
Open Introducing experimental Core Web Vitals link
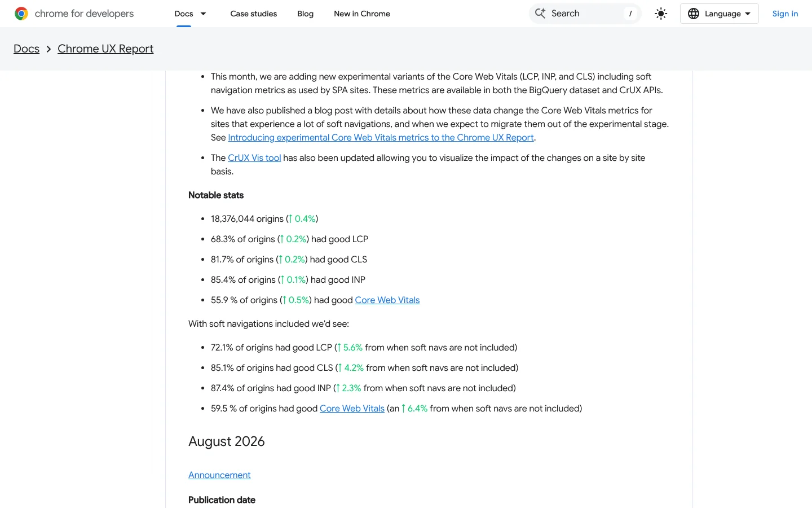pos(381,138)
